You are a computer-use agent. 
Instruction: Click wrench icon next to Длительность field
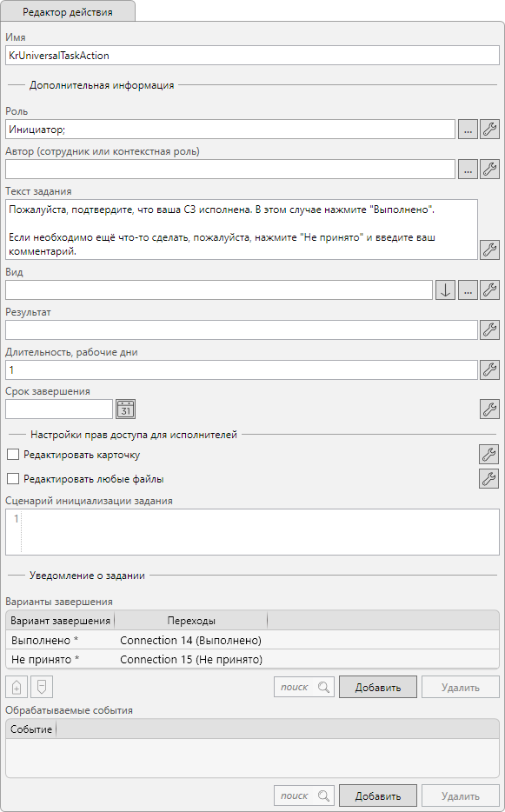coord(489,369)
